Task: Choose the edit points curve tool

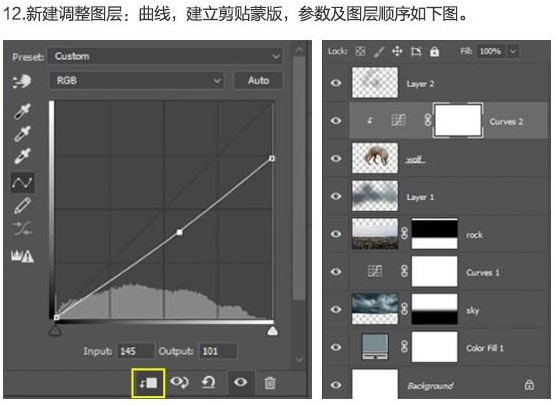Action: pos(22,183)
